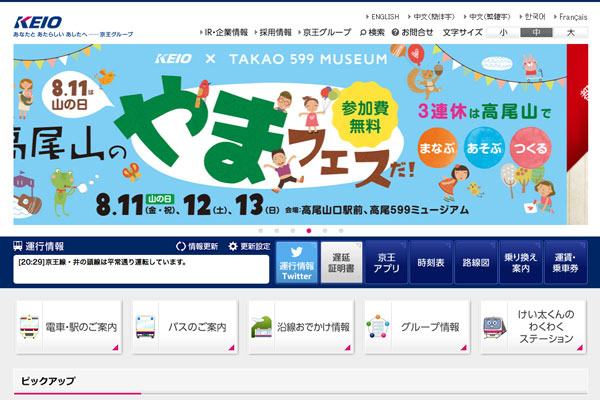Screen dimensions: 600x400
Task: Open 採用情報 menu item
Action: pyautogui.click(x=276, y=33)
